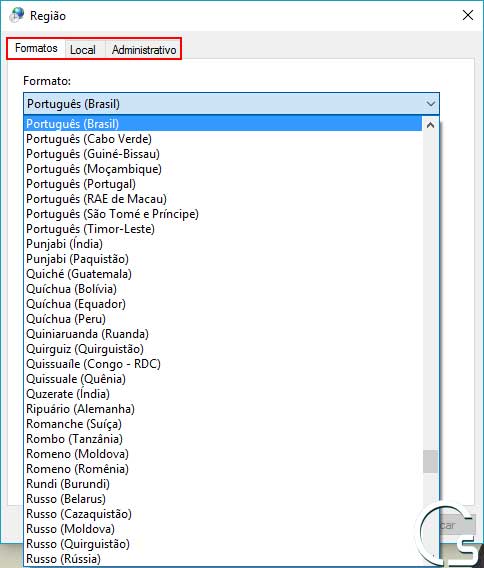Click the list scrollbar thumb
The height and width of the screenshot is (568, 484).
[x=430, y=461]
